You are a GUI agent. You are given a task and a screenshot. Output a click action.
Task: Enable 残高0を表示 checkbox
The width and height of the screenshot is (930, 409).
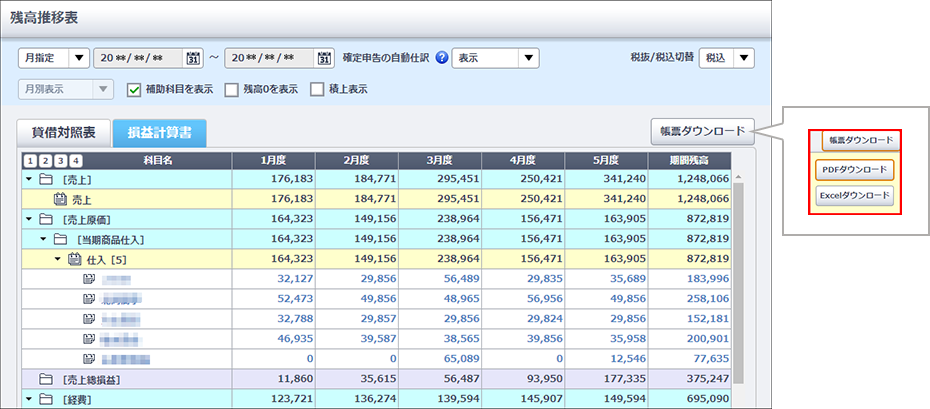231,90
